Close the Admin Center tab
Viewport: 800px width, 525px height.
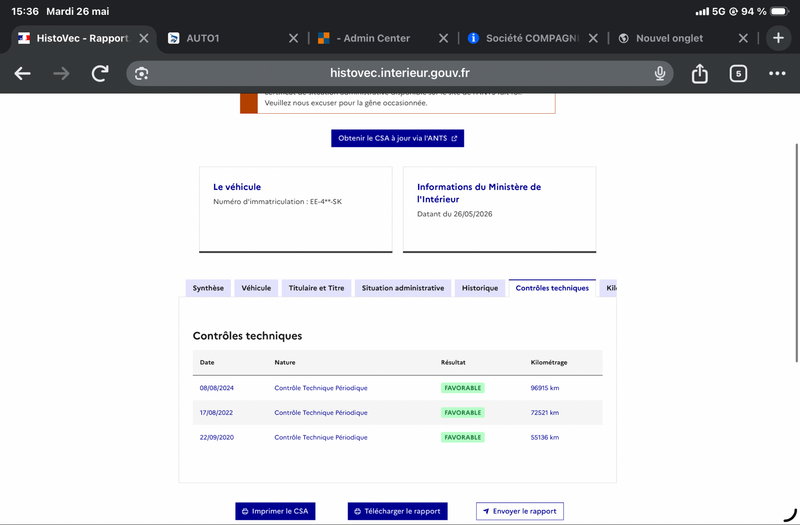coord(443,38)
